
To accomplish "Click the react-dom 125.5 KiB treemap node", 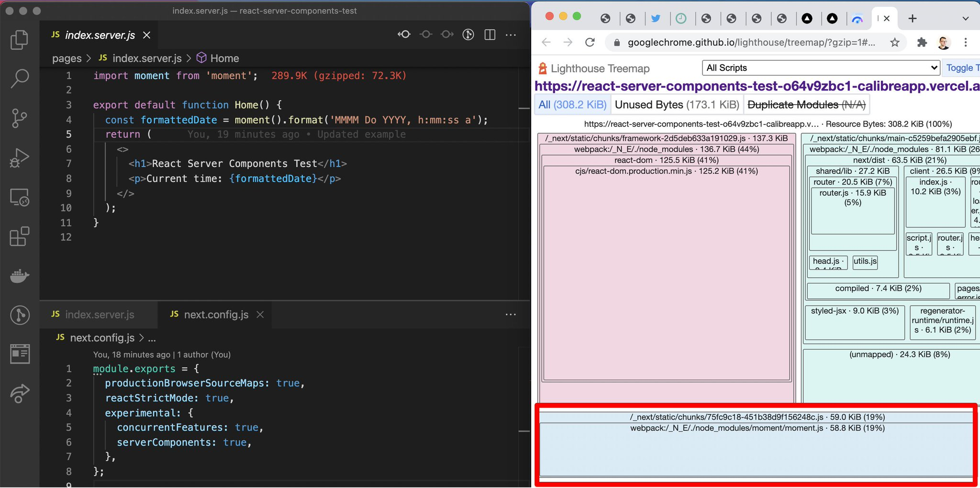I will tap(666, 160).
